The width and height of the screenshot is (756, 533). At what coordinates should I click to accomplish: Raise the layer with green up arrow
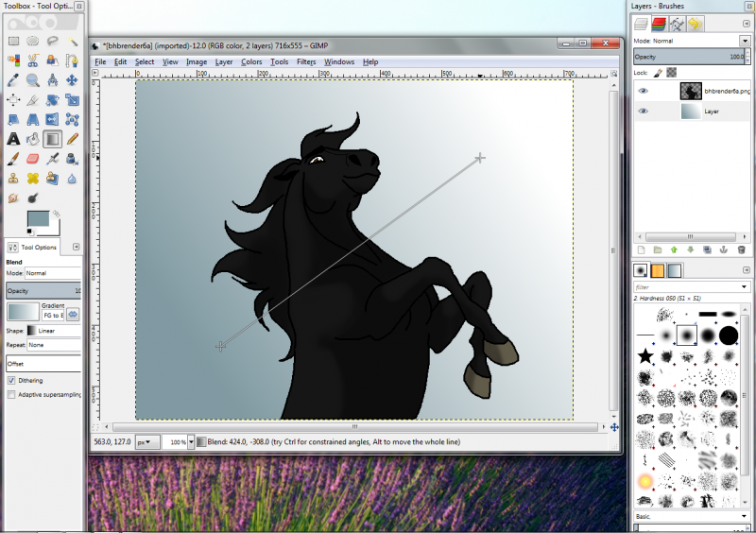(x=674, y=249)
